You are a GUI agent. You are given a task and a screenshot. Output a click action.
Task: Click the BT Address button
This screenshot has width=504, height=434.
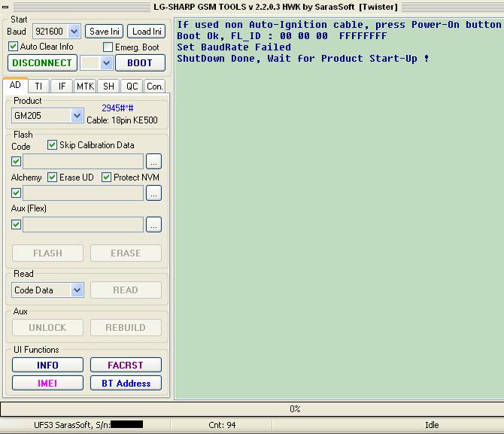pos(126,383)
